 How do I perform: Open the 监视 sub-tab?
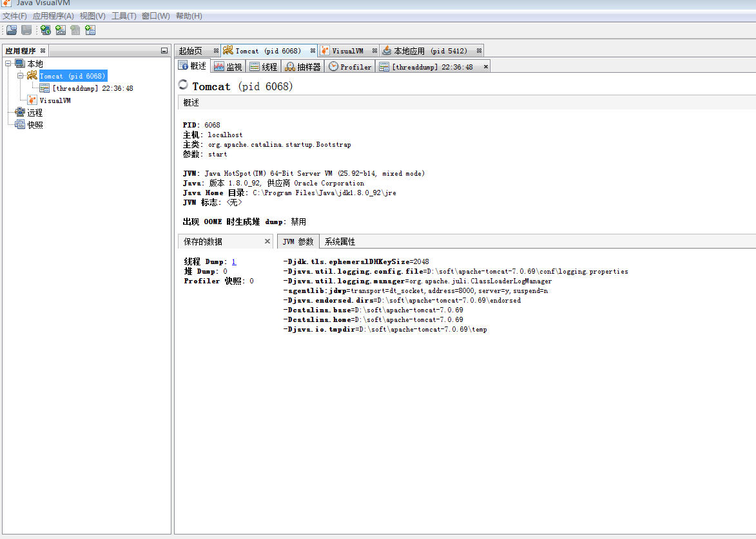pyautogui.click(x=229, y=67)
